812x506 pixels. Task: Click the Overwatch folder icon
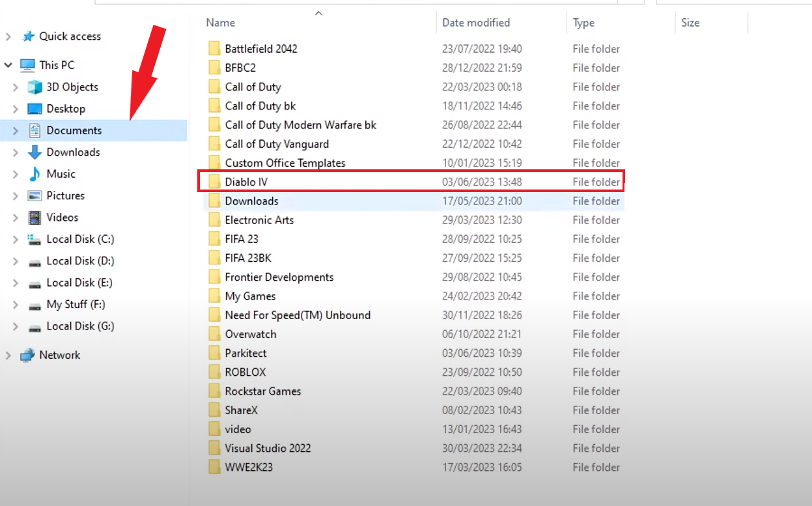[x=214, y=334]
